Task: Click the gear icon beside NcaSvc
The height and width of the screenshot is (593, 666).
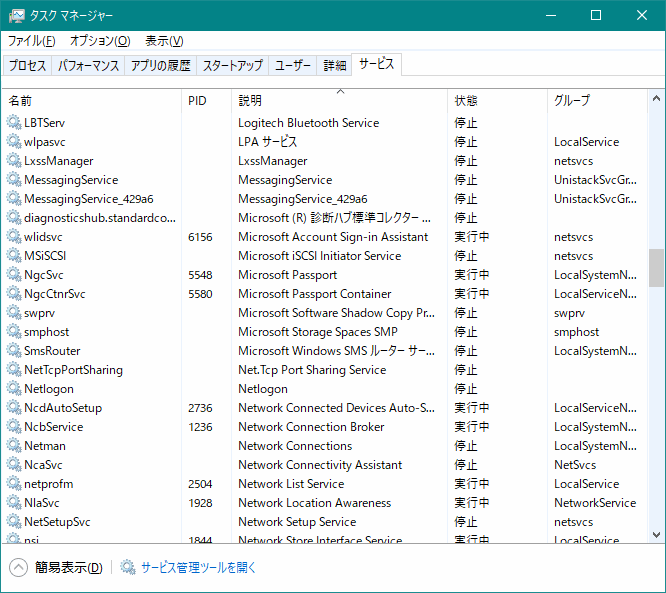Action: [x=14, y=465]
